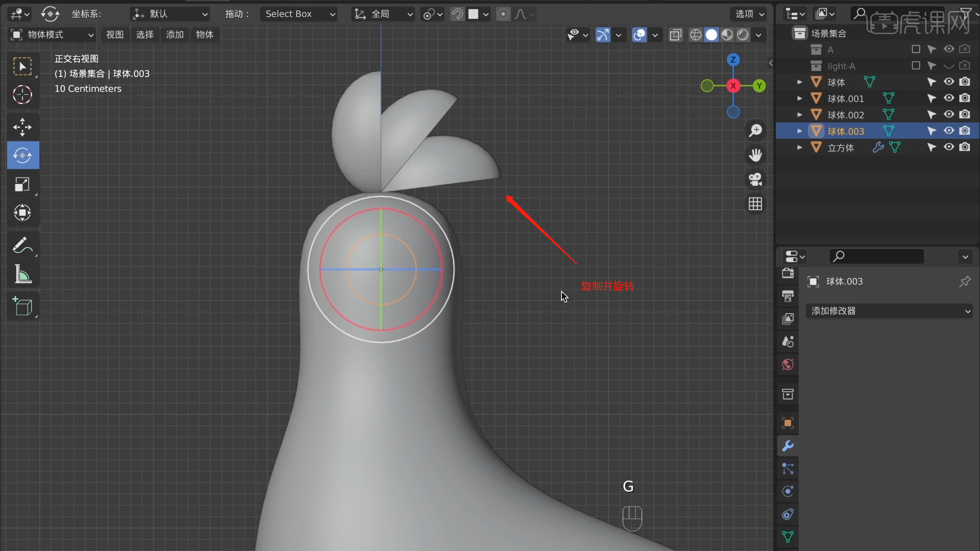Select the Scale tool
The height and width of the screenshot is (551, 980).
point(22,184)
